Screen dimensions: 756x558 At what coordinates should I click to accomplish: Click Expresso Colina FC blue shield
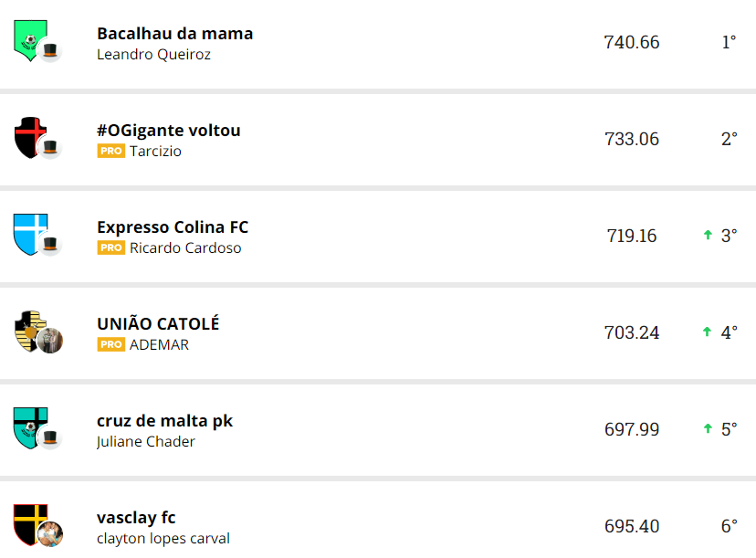coord(27,233)
